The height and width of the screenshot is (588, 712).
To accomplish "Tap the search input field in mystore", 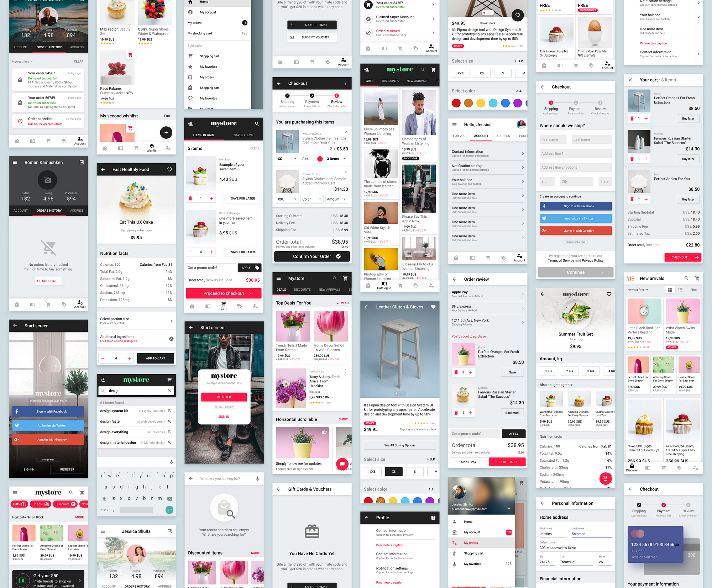I will [137, 391].
